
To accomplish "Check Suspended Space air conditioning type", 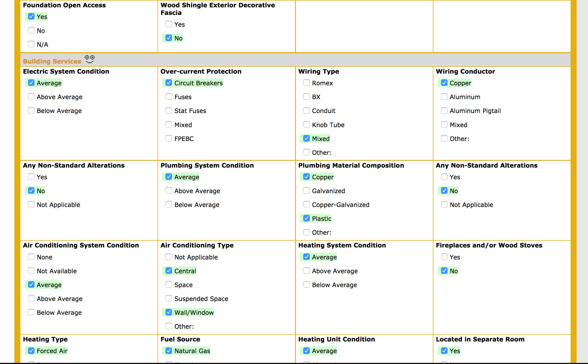I will tap(168, 298).
